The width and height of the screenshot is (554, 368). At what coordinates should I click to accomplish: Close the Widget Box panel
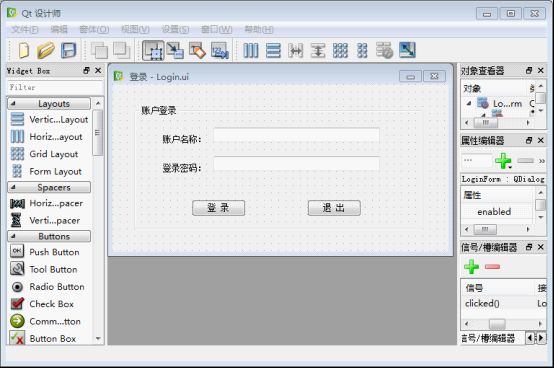pyautogui.click(x=98, y=70)
